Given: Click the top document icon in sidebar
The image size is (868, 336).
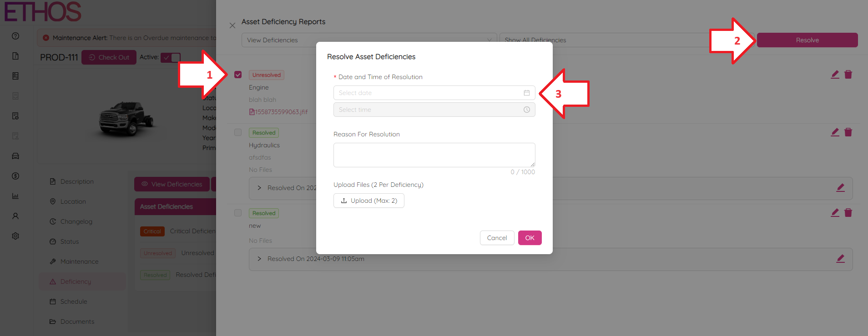Looking at the screenshot, I should (x=15, y=56).
